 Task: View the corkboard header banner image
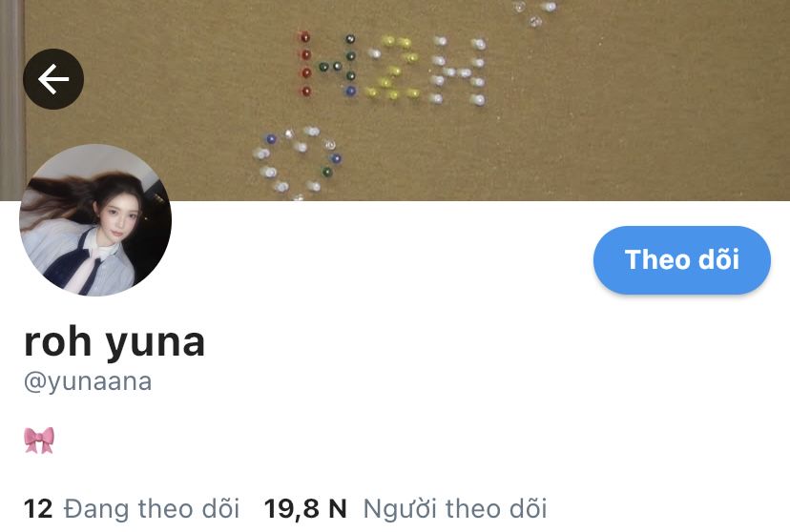coord(395,100)
